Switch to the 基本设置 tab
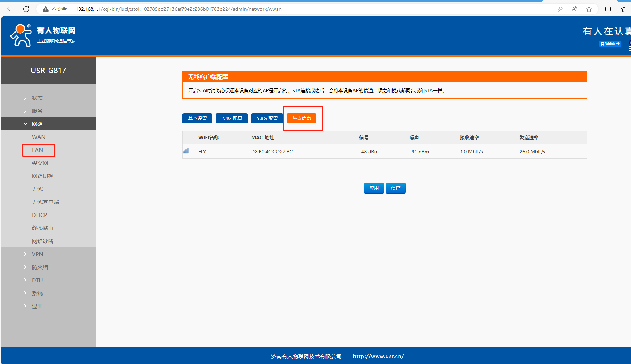The height and width of the screenshot is (364, 631). pos(197,118)
